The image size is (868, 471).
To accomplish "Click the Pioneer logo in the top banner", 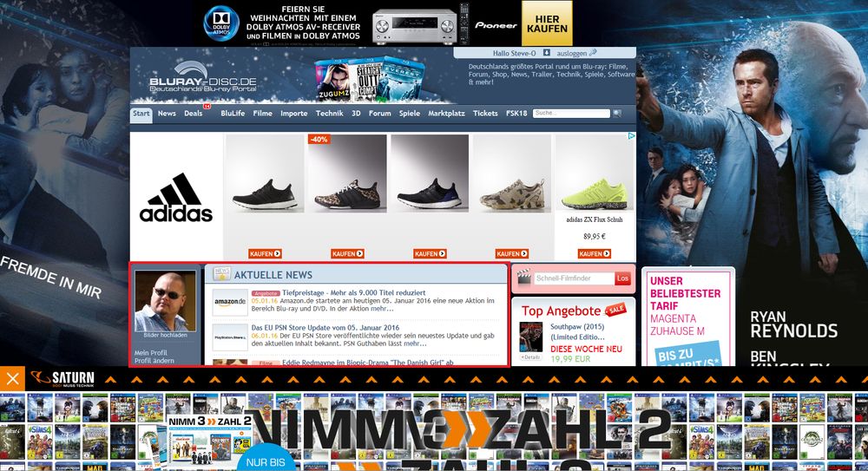I will tap(496, 25).
